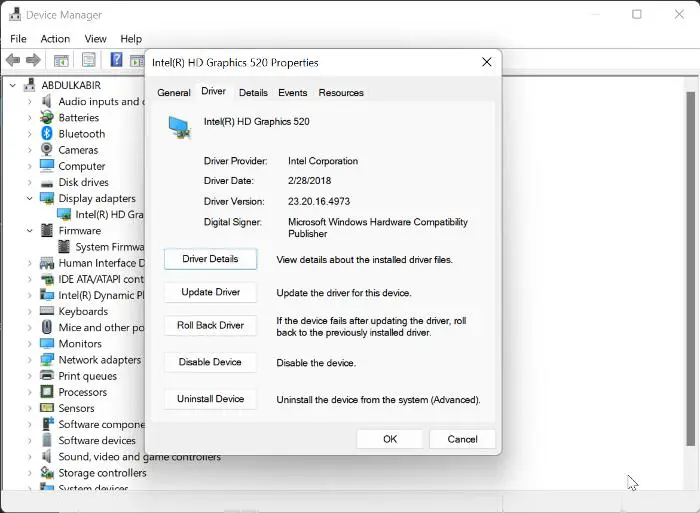Click the Update Driver button
Viewport: 700px width, 513px height.
pos(210,292)
